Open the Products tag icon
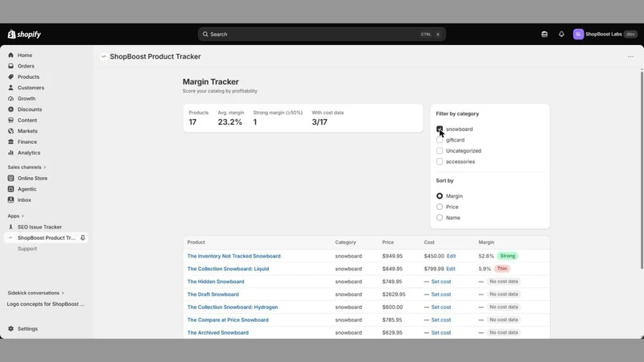 10,76
